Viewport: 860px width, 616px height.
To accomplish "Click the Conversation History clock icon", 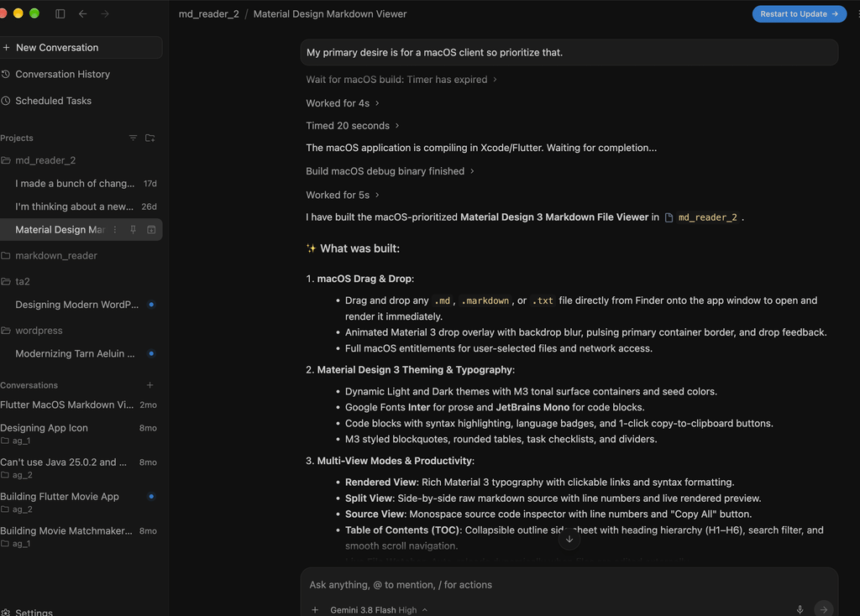I will [x=6, y=74].
